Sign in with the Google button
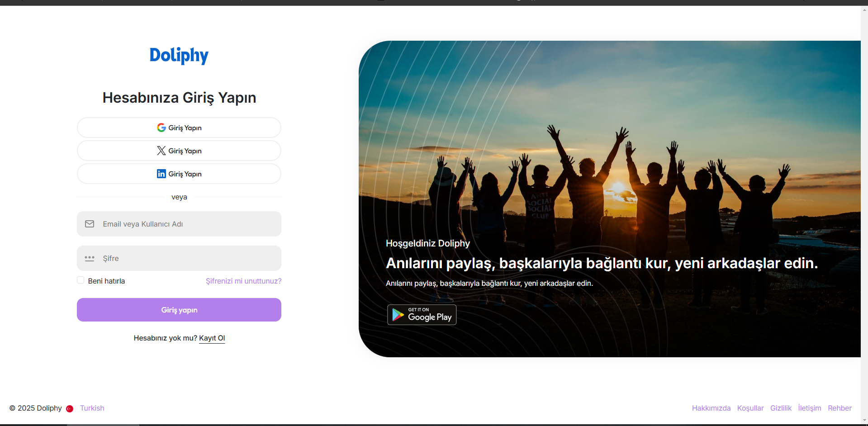This screenshot has width=868, height=426. coord(179,128)
